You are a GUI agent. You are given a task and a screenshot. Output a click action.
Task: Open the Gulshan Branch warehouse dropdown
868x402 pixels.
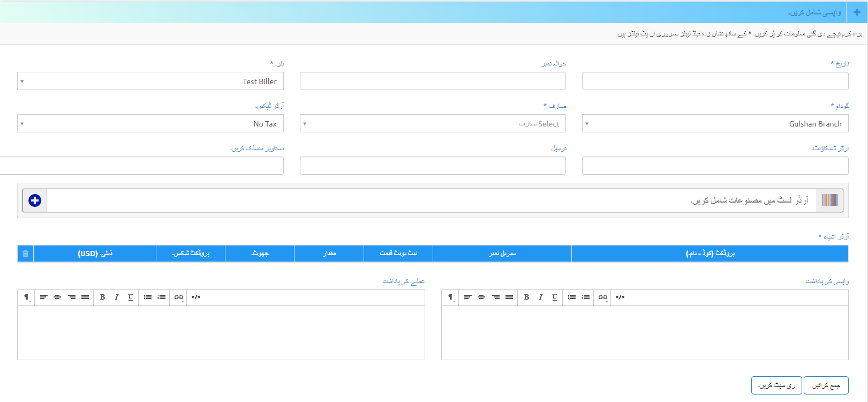(715, 124)
